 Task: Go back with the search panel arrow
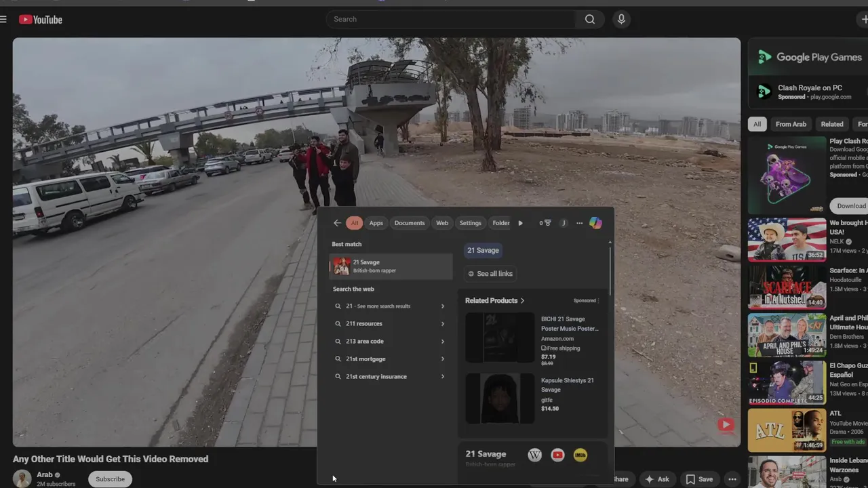point(337,223)
